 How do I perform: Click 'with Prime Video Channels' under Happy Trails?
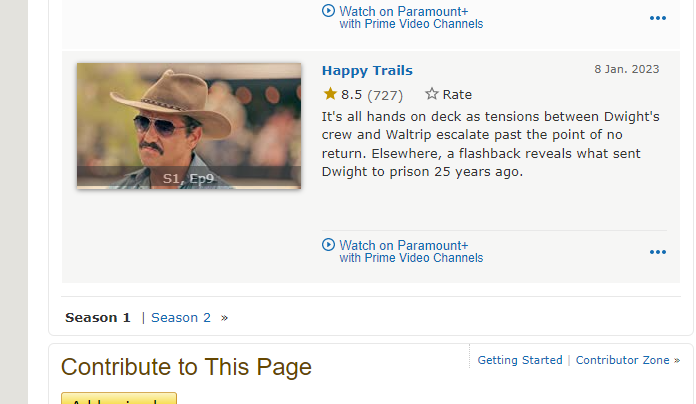[x=411, y=258]
